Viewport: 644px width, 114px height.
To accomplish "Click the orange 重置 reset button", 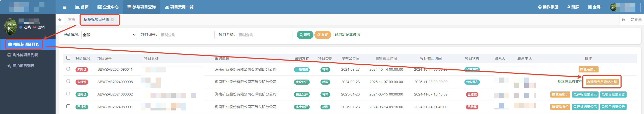I will coord(323,35).
